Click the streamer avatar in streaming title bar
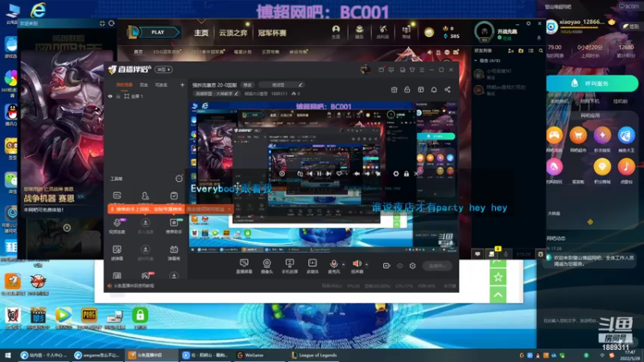 (x=365, y=69)
